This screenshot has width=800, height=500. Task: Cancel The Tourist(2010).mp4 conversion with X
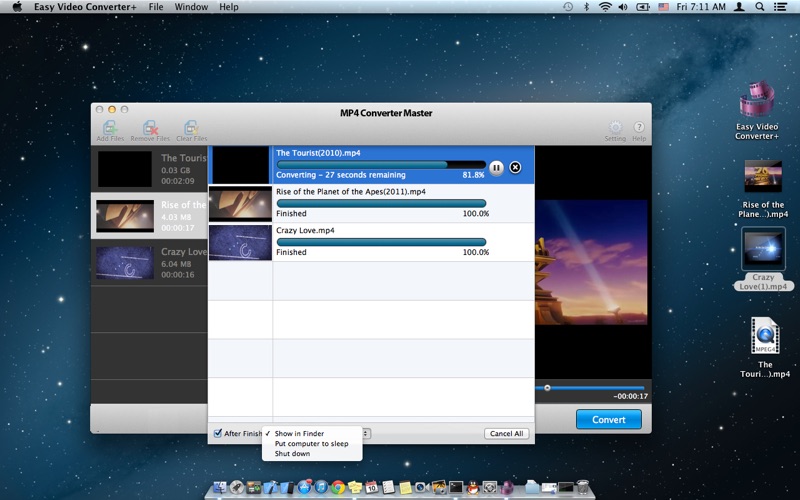(x=515, y=167)
